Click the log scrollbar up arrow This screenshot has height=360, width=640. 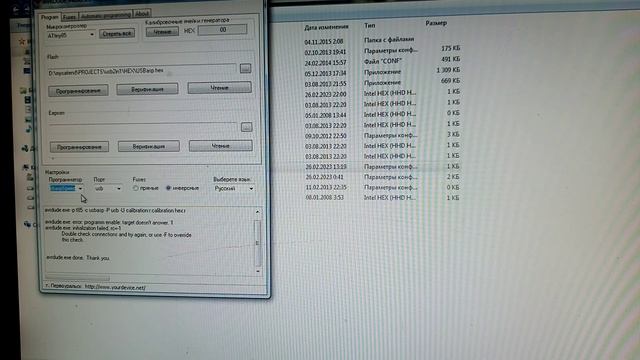pos(258,212)
